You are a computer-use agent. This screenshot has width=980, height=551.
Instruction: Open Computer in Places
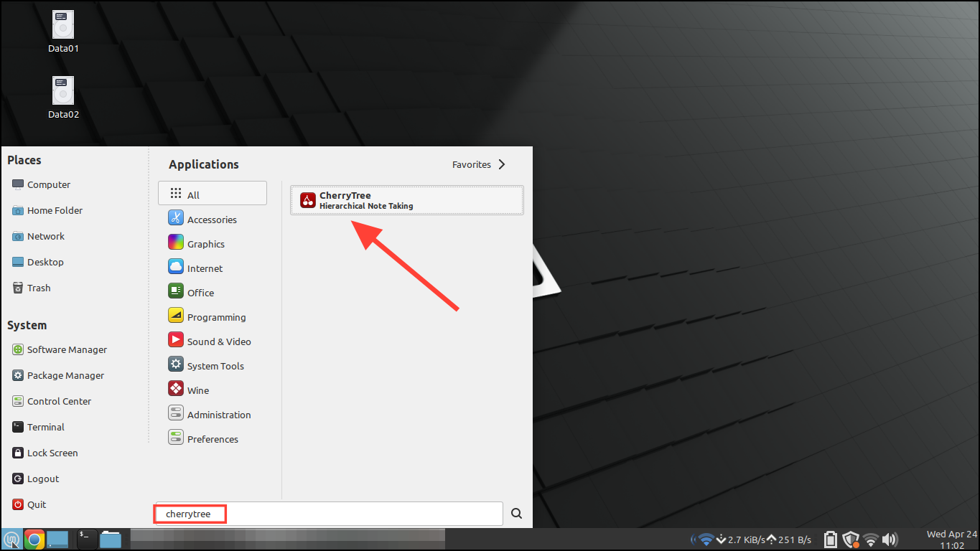click(42, 184)
